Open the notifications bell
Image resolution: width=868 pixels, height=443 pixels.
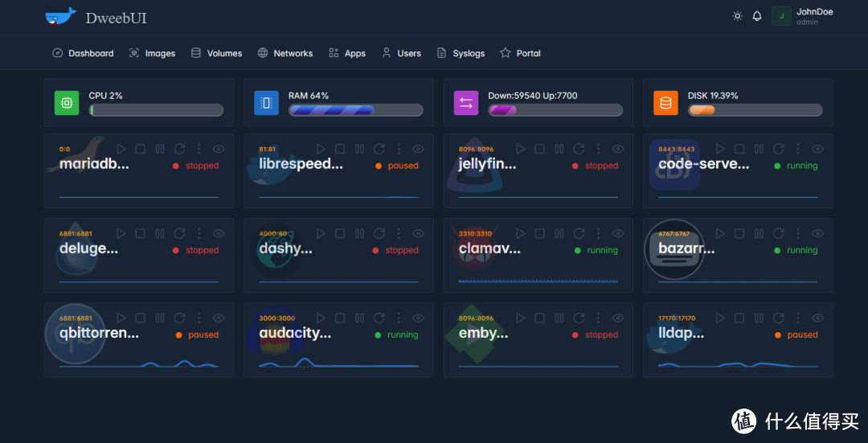(x=757, y=16)
